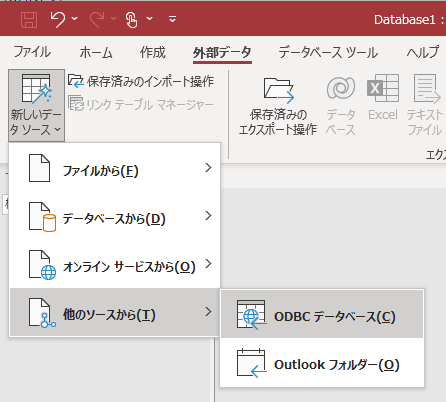Expand the ファイルから submenu arrow
446x402 pixels.
coord(208,167)
